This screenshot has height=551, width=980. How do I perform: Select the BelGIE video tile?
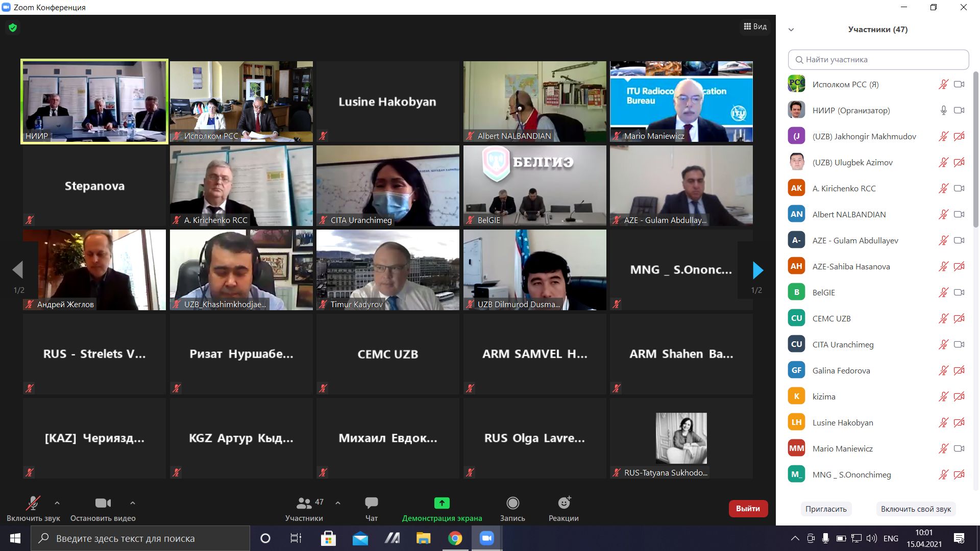click(534, 186)
